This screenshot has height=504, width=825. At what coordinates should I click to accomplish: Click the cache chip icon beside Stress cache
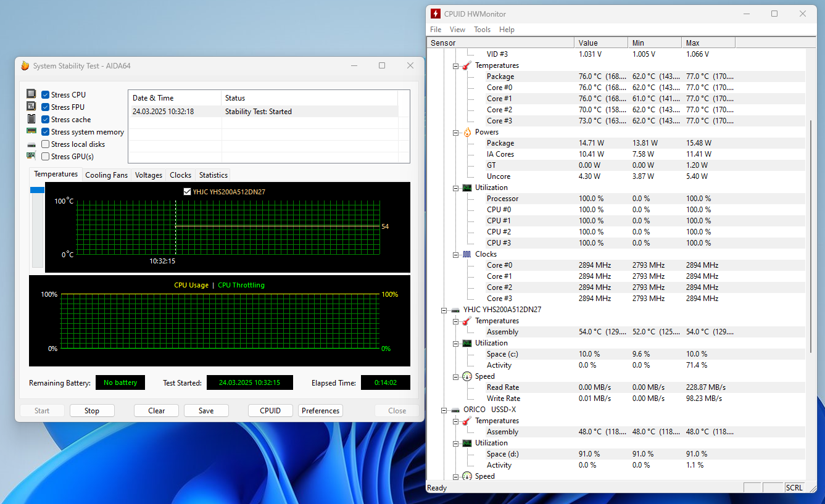pos(31,119)
